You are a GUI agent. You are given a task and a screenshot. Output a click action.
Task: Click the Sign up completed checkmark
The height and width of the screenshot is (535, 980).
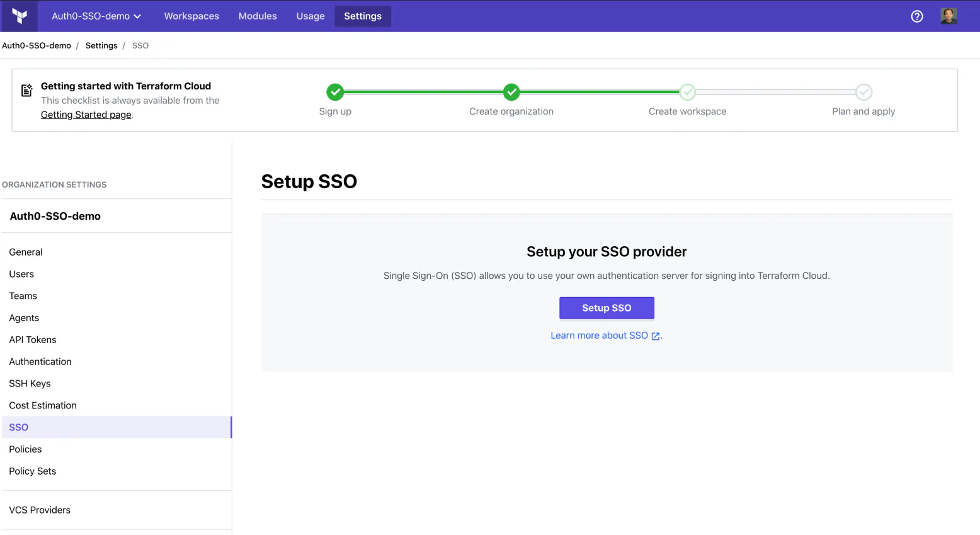tap(335, 92)
